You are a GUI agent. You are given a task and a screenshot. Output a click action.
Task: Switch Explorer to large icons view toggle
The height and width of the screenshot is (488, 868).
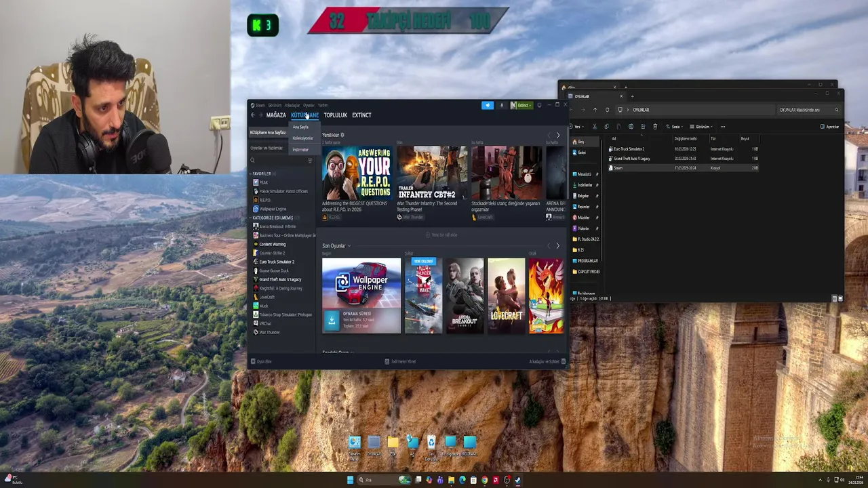coord(840,298)
